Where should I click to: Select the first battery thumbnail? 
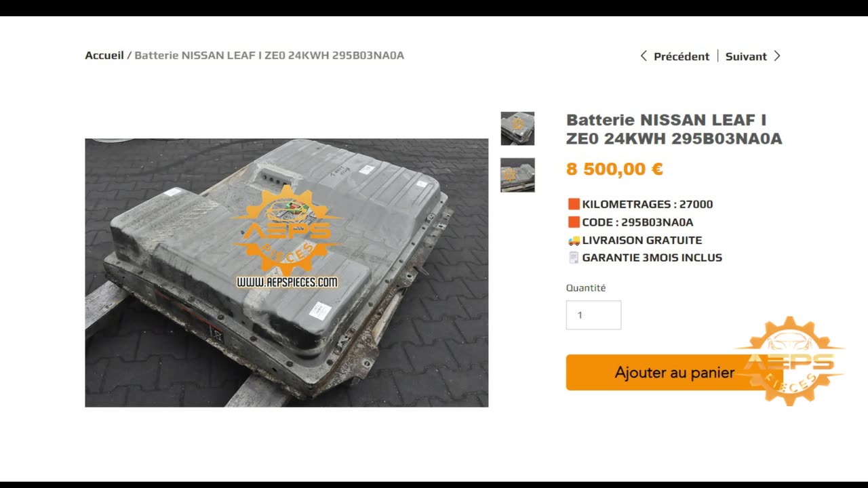(517, 128)
